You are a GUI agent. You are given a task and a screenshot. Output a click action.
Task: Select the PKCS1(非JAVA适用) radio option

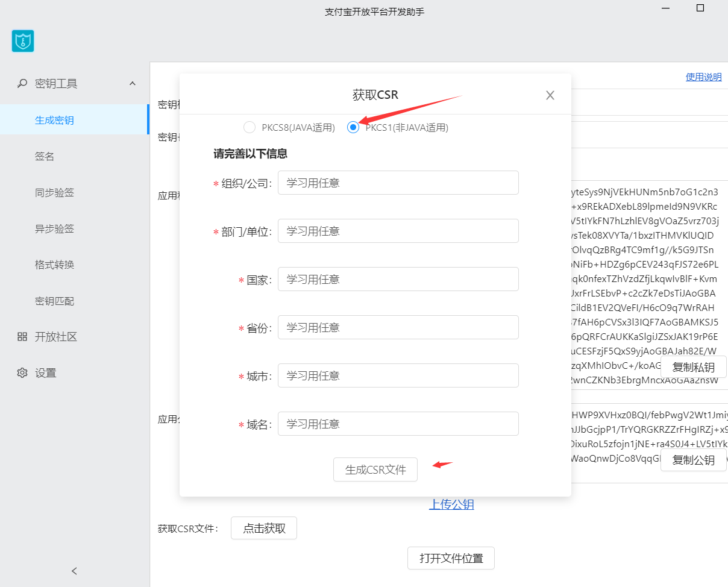coord(353,127)
